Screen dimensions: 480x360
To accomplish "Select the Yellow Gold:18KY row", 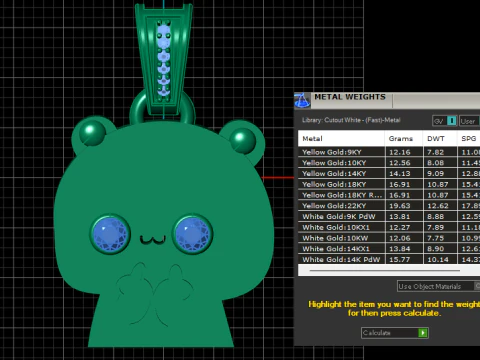I will point(389,184).
